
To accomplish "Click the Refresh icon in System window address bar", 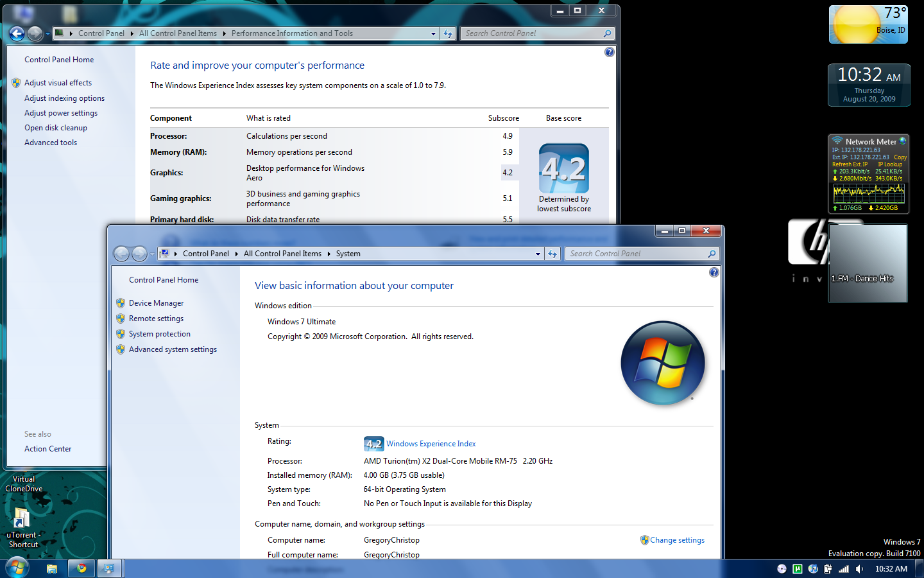I will (552, 254).
